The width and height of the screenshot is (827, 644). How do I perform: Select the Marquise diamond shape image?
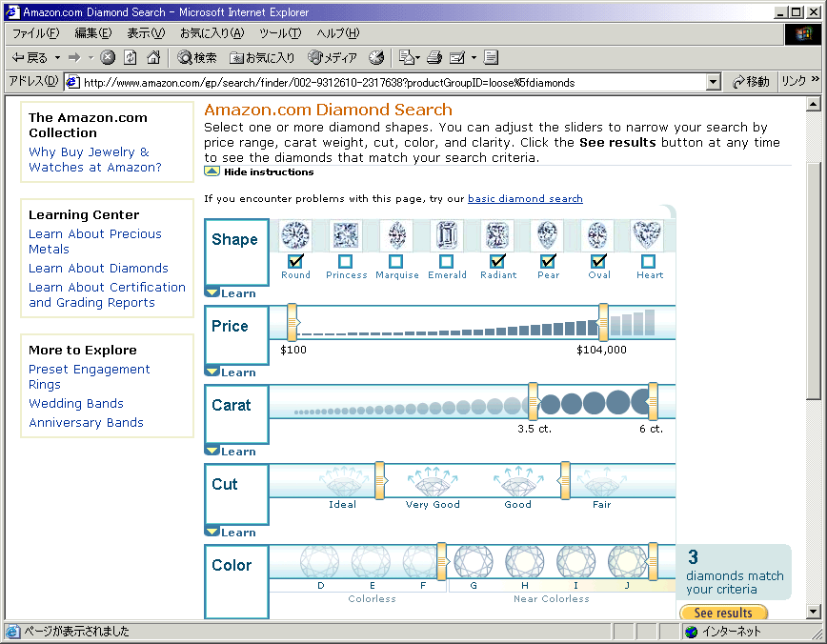click(x=396, y=234)
